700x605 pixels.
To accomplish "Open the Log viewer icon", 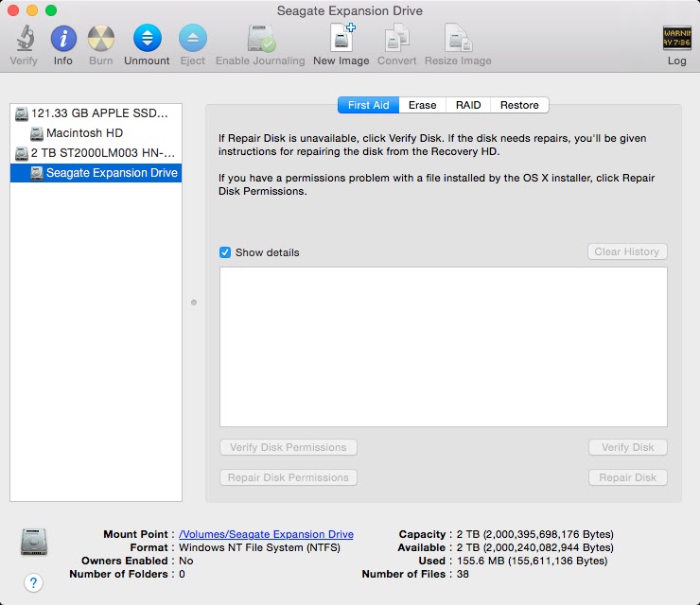I will click(x=676, y=39).
